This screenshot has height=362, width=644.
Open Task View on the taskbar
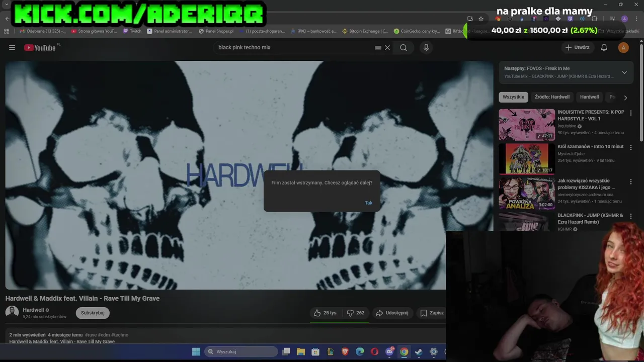point(286,351)
